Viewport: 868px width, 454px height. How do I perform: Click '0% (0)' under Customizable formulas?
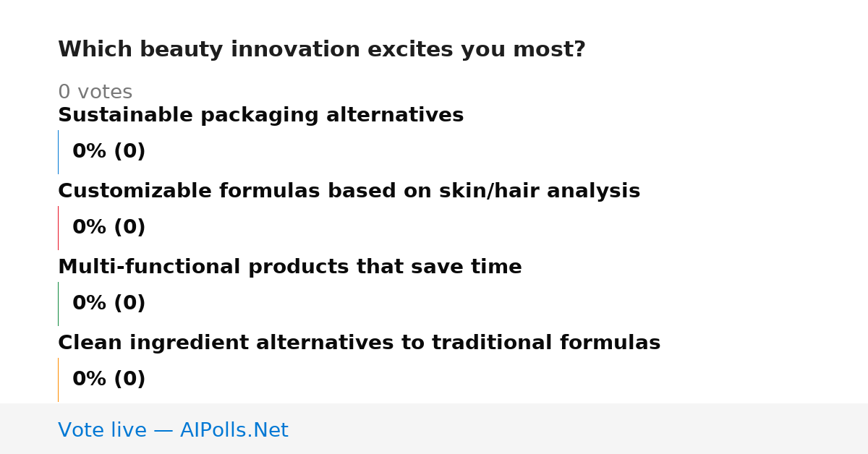109,228
